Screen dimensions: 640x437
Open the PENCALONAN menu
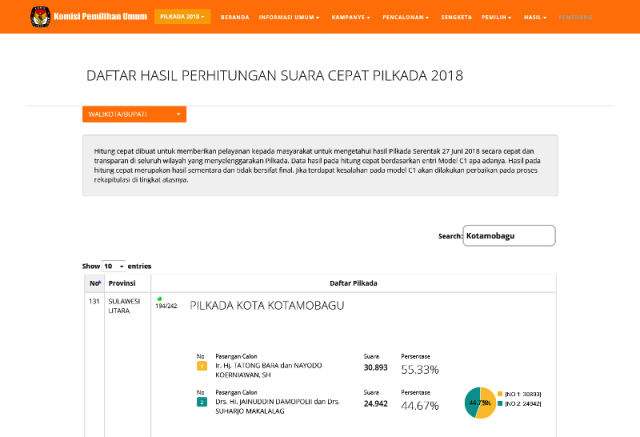coord(409,17)
